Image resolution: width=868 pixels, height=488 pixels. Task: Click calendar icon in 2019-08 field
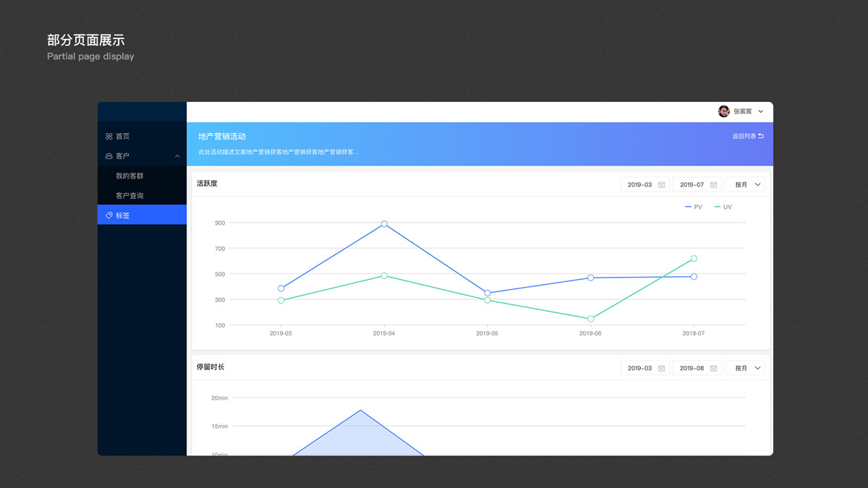[x=713, y=369]
